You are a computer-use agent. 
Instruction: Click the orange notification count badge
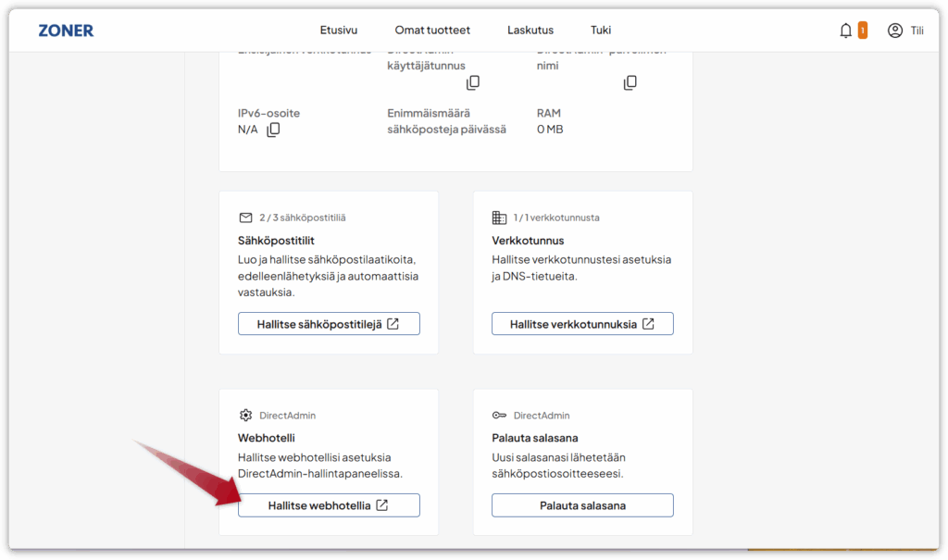[x=863, y=31]
